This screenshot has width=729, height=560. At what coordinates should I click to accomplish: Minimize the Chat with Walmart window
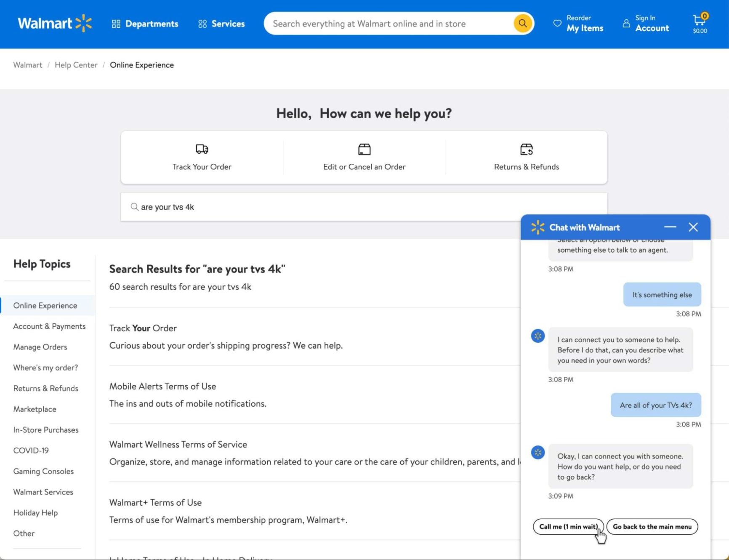click(670, 227)
